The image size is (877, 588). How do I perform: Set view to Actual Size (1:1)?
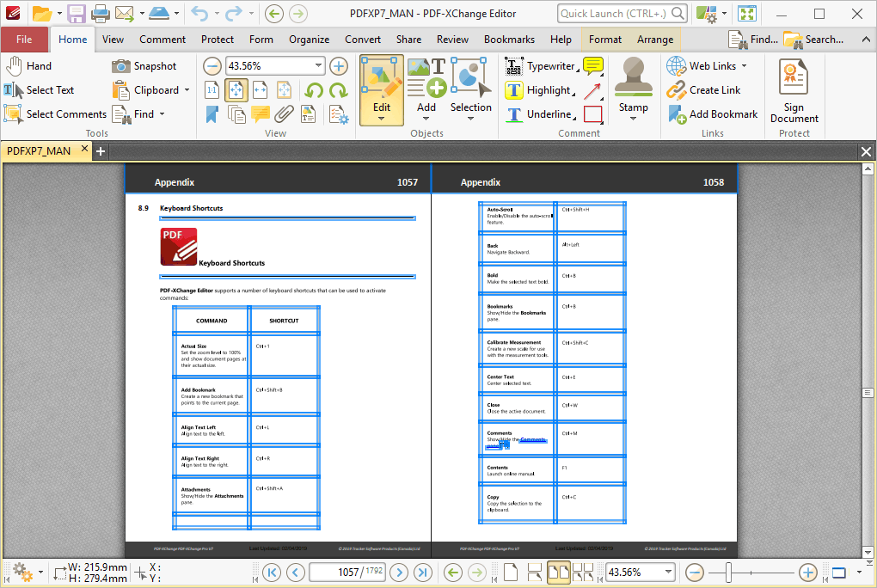[x=212, y=90]
